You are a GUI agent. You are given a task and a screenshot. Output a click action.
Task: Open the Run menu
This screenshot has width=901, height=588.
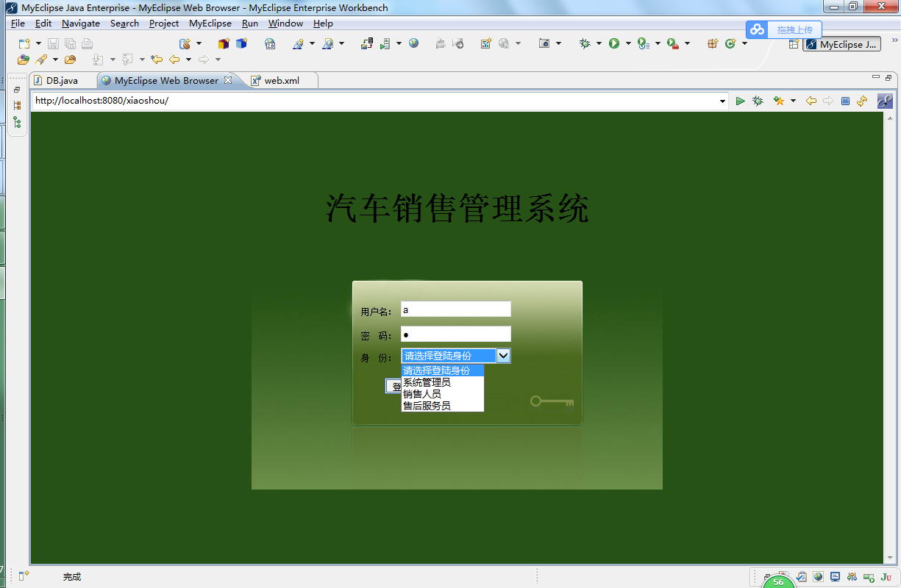pos(250,24)
